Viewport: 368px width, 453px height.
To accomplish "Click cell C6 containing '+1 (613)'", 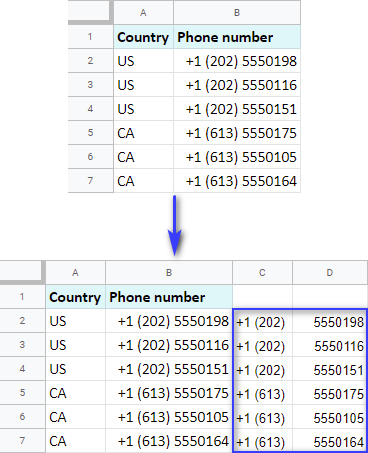I will [262, 417].
